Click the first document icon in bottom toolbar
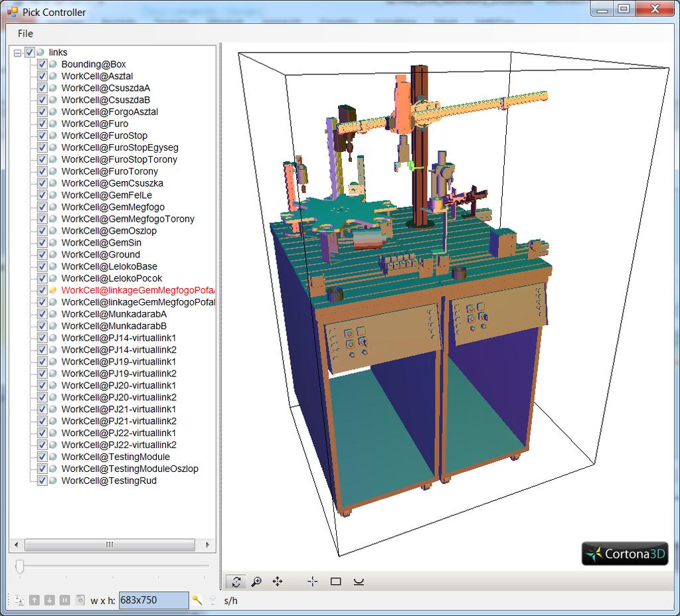 click(x=19, y=600)
